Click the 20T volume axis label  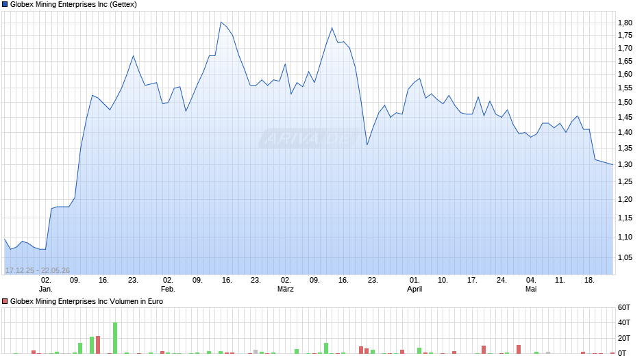click(x=624, y=338)
